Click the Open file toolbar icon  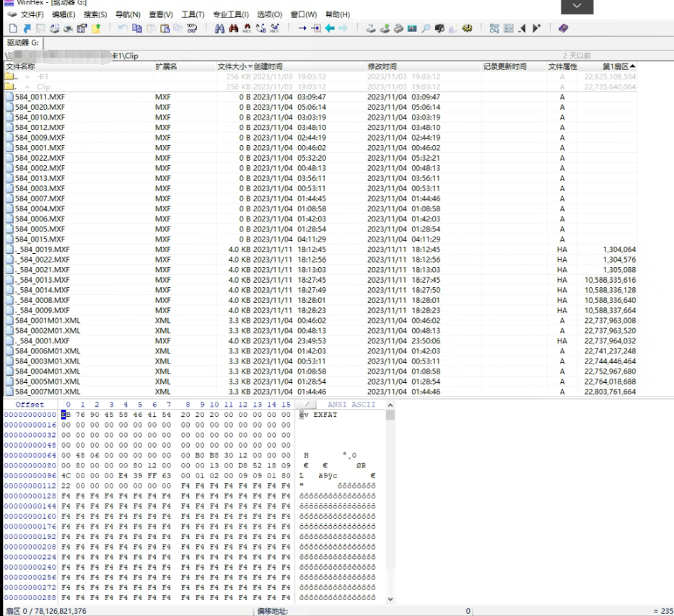[27, 28]
